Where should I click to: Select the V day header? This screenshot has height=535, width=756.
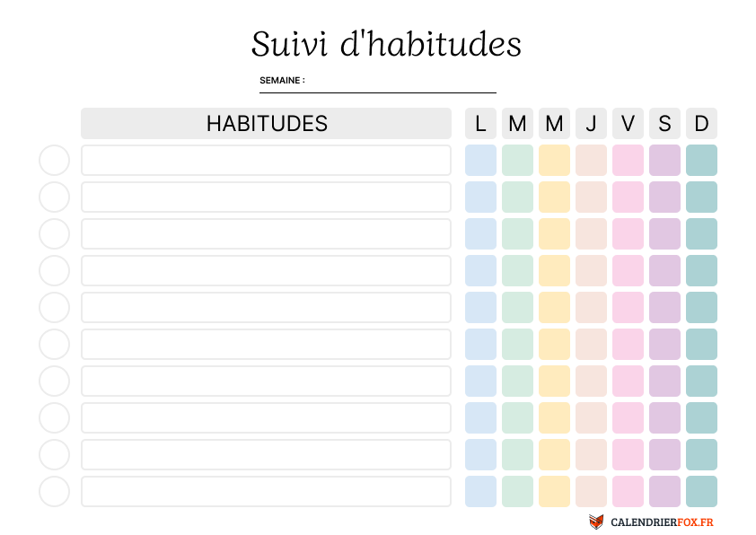(x=628, y=124)
